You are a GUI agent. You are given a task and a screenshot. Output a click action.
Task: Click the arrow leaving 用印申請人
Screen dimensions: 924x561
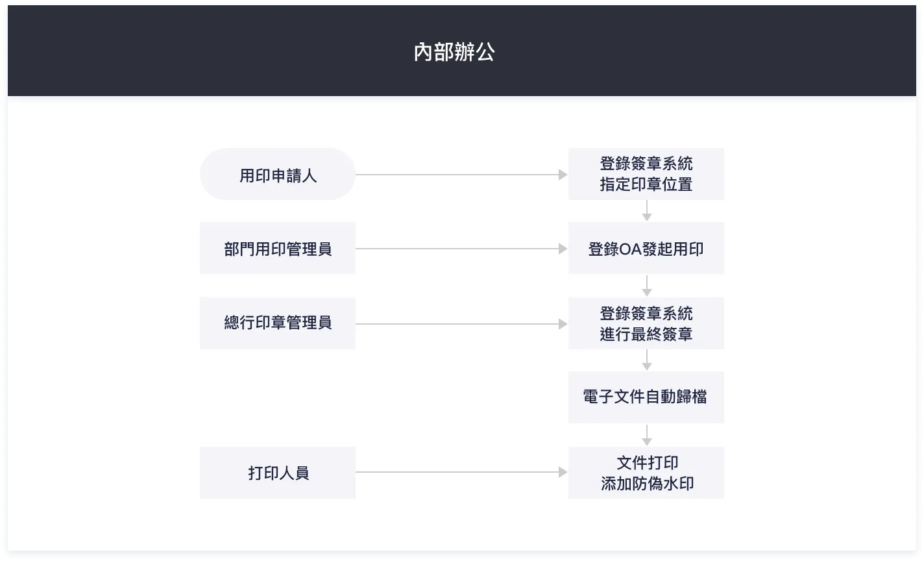click(x=461, y=175)
